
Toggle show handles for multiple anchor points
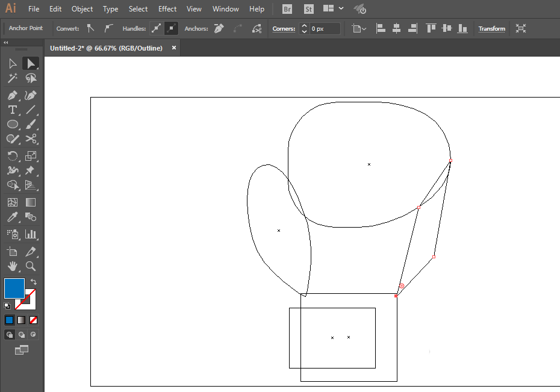point(156,28)
